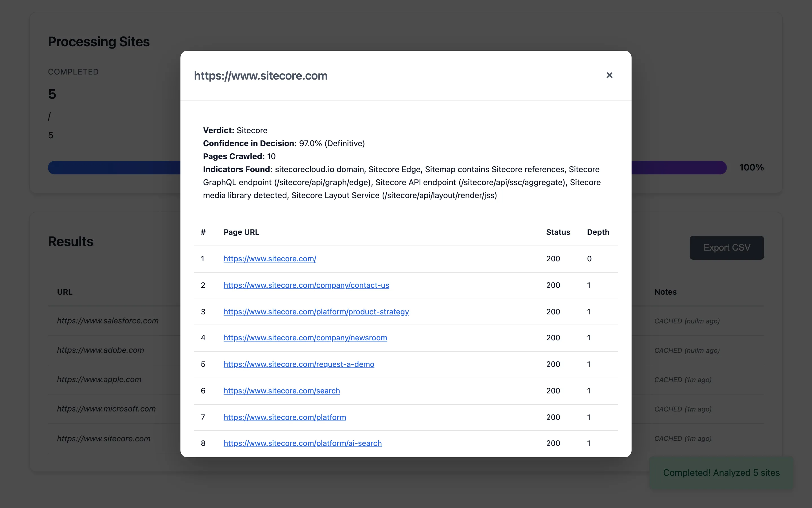The height and width of the screenshot is (508, 812).
Task: Open the company/contact-us page link
Action: (306, 285)
